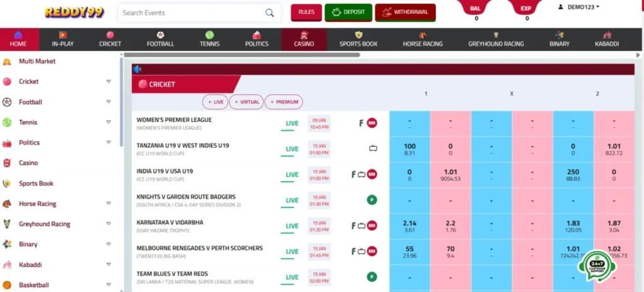This screenshot has width=644, height=292.
Task: Click the search magnifier icon
Action: click(269, 13)
